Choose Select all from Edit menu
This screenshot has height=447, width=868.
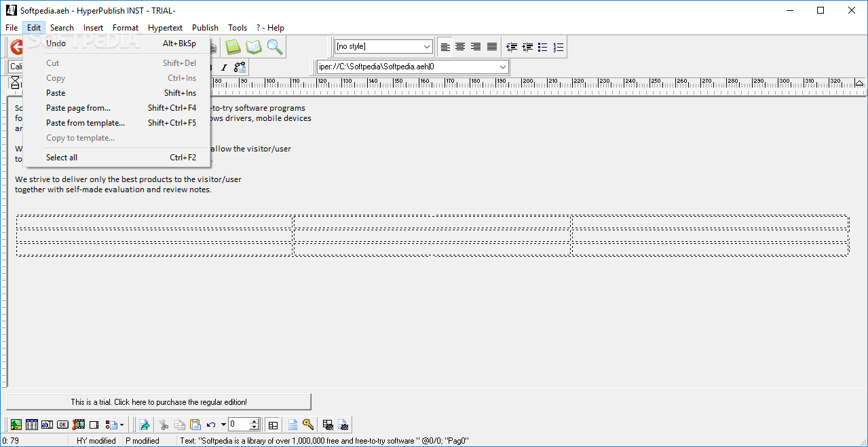coord(117,158)
